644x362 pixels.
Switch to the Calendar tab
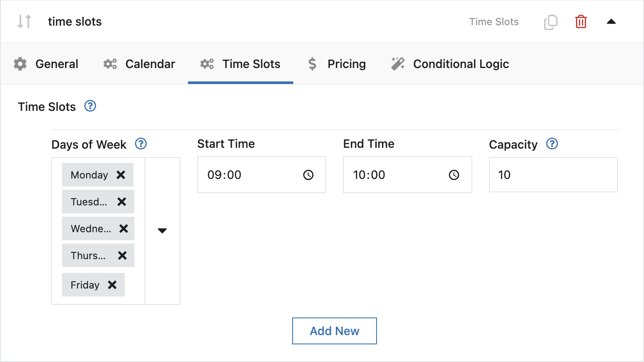pyautogui.click(x=139, y=64)
